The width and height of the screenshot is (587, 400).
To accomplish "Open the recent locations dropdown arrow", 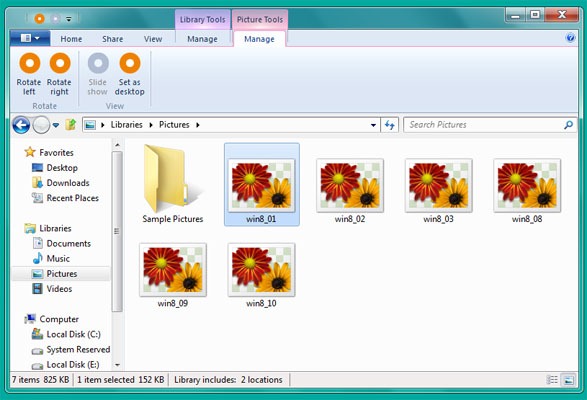I will [x=56, y=125].
